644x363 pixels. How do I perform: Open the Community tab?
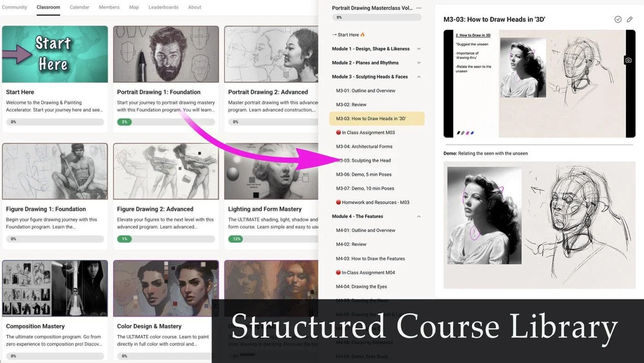click(x=14, y=7)
